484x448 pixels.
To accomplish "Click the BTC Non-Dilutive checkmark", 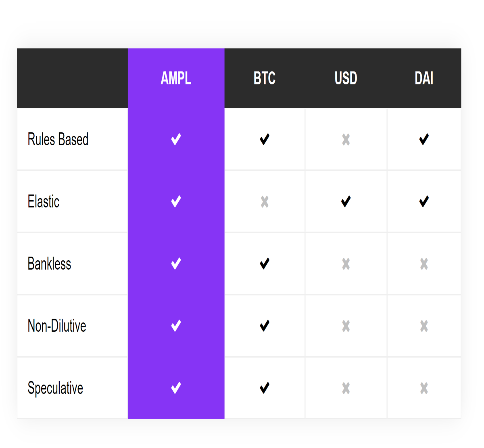I will (x=265, y=326).
